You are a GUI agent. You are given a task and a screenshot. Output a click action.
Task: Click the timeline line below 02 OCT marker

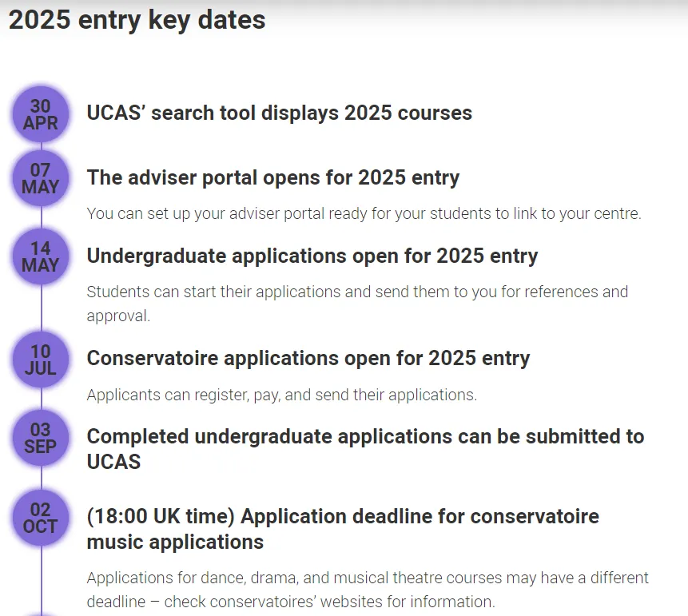(41, 579)
